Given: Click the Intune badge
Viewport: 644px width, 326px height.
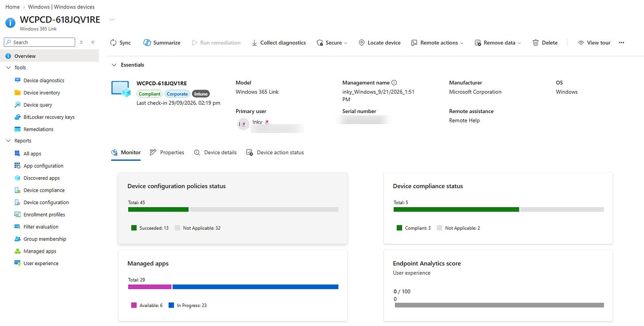Looking at the screenshot, I should [x=201, y=94].
